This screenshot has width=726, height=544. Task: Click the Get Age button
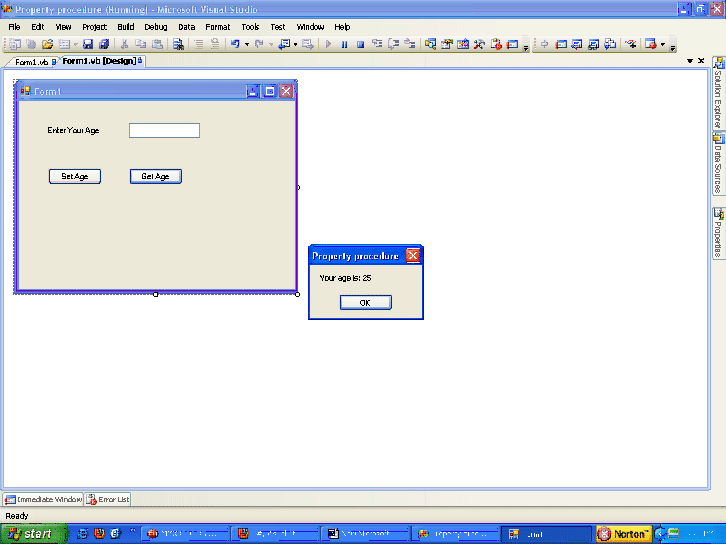point(156,176)
